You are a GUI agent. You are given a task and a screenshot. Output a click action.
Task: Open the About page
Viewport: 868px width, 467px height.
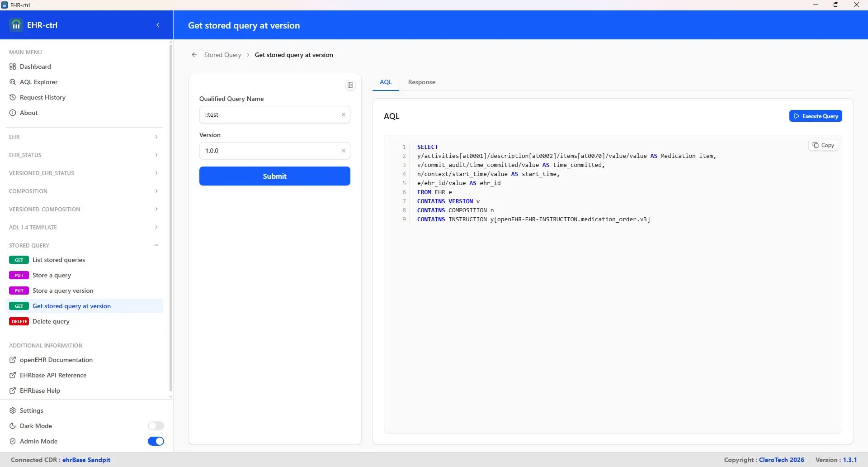[x=84, y=113]
